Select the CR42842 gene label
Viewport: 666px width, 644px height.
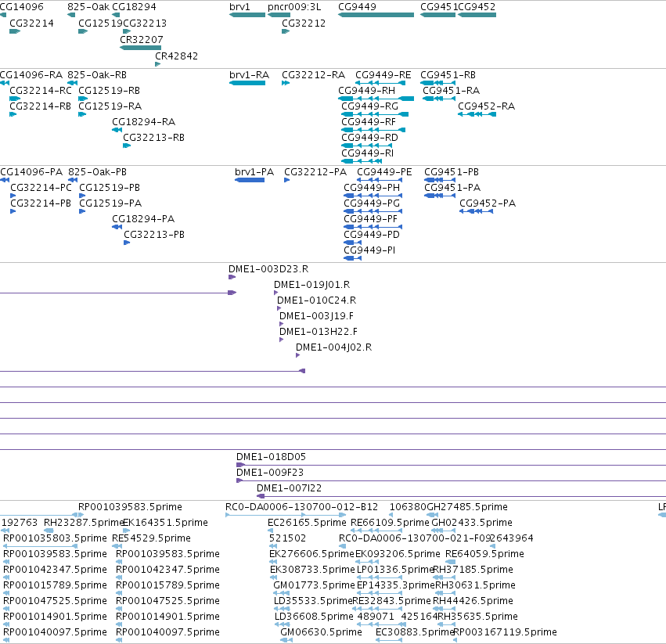pos(176,56)
